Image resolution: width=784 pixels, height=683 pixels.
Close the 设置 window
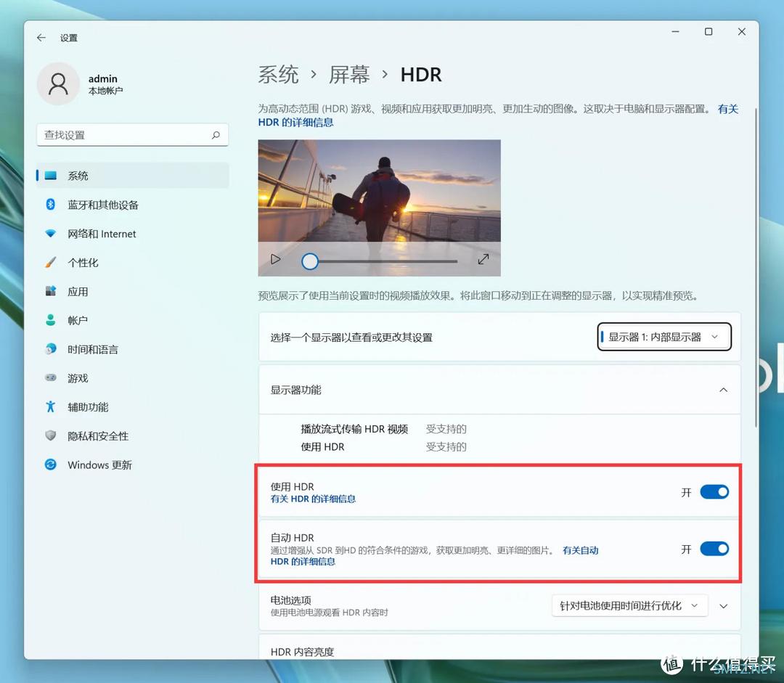(741, 31)
